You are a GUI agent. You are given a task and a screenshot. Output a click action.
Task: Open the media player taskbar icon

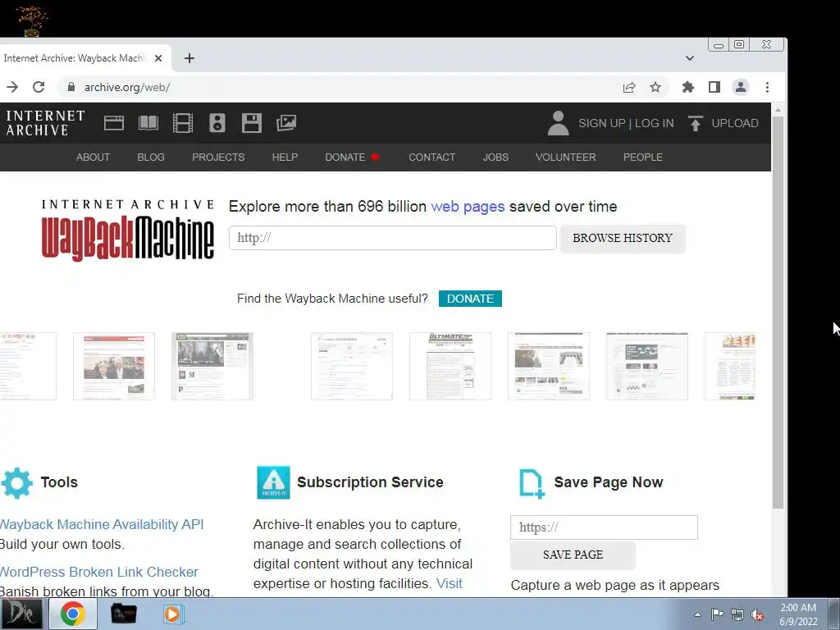pos(172,614)
